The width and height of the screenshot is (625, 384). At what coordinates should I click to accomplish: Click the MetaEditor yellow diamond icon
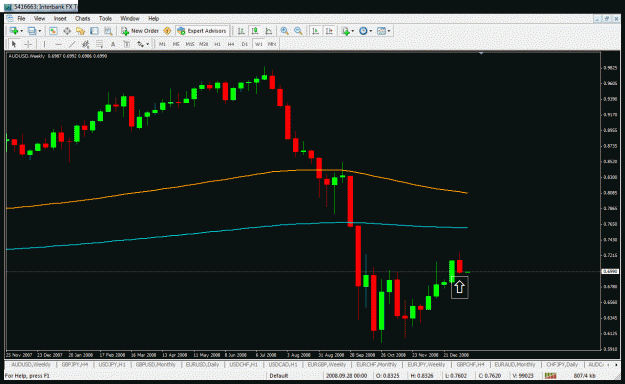tap(167, 31)
